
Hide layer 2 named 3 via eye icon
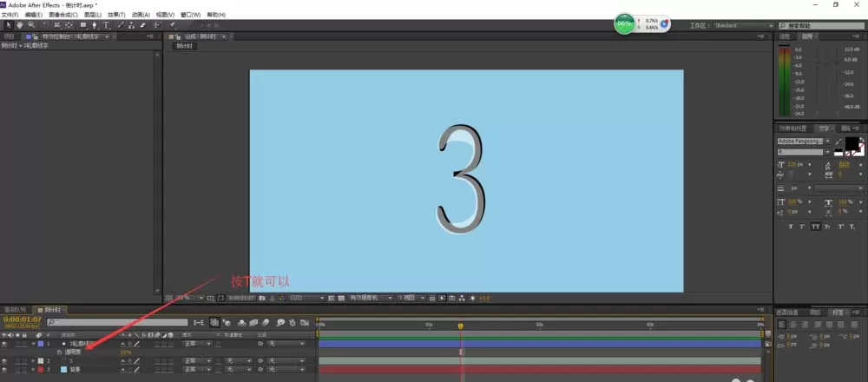pyautogui.click(x=4, y=361)
